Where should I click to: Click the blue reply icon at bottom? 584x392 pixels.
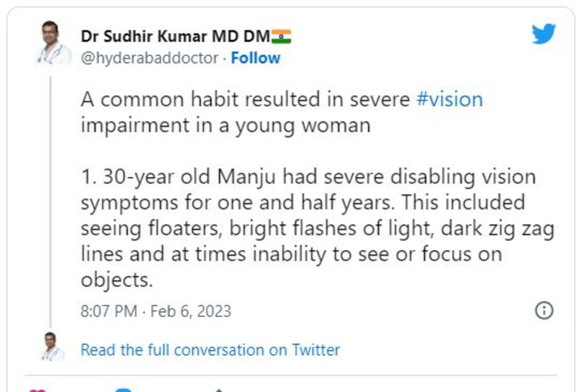click(124, 390)
